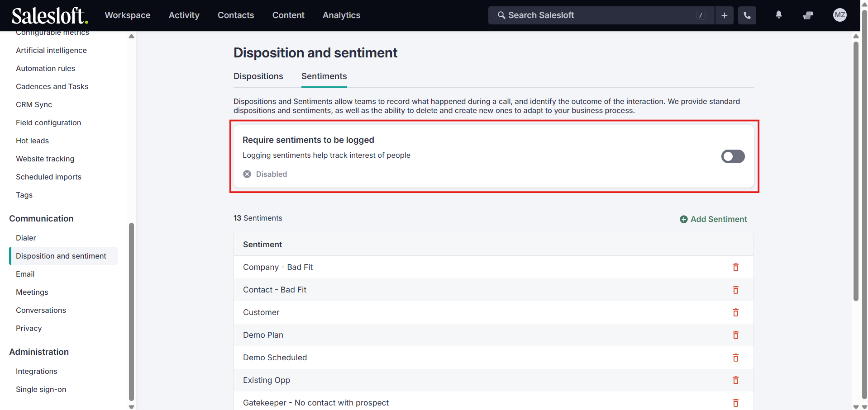The width and height of the screenshot is (868, 410).
Task: Open Integrations settings
Action: (36, 371)
